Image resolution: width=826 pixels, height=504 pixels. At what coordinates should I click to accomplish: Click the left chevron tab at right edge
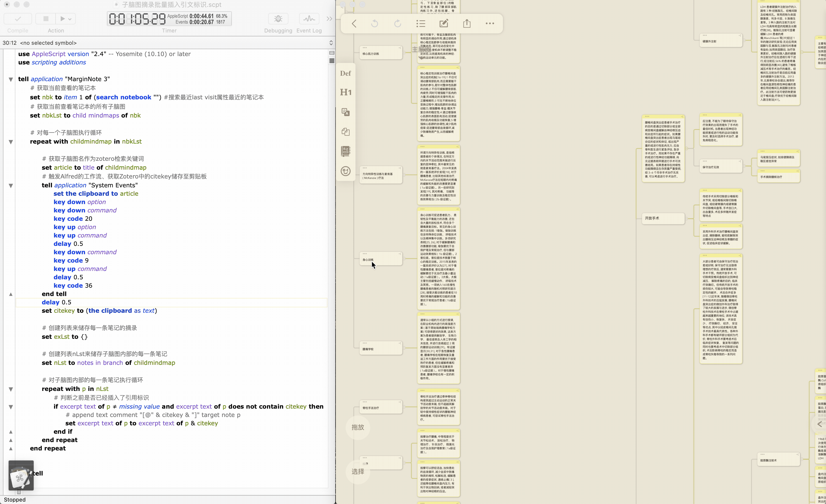point(819,424)
